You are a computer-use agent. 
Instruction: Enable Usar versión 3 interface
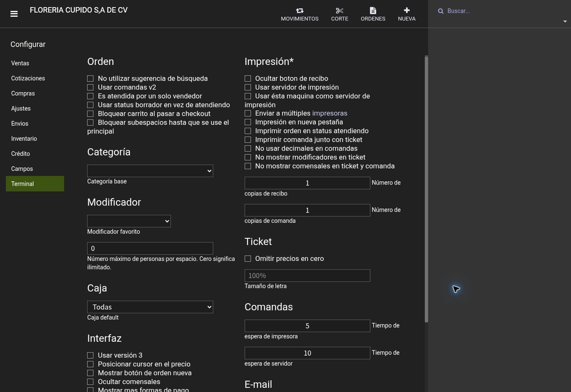(x=90, y=356)
